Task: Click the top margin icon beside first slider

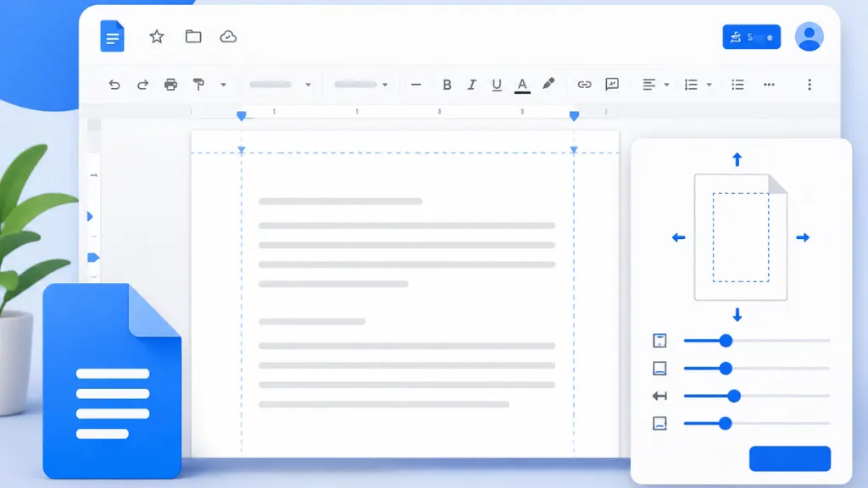Action: tap(659, 341)
